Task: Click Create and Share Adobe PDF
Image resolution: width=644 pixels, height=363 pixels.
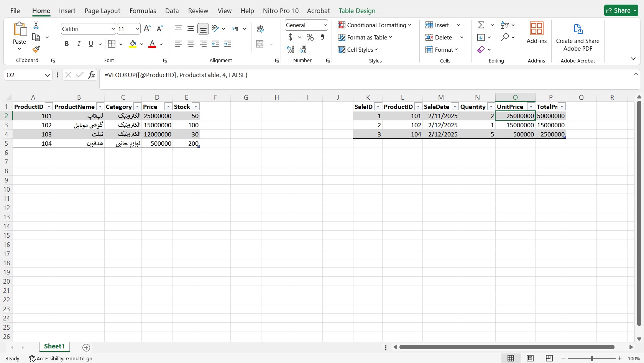Action: pyautogui.click(x=578, y=37)
